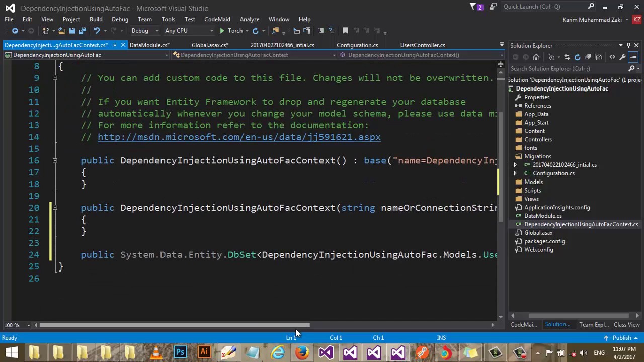Viewport: 644px width, 362px height.
Task: Open the Debug configuration dropdown
Action: click(145, 31)
